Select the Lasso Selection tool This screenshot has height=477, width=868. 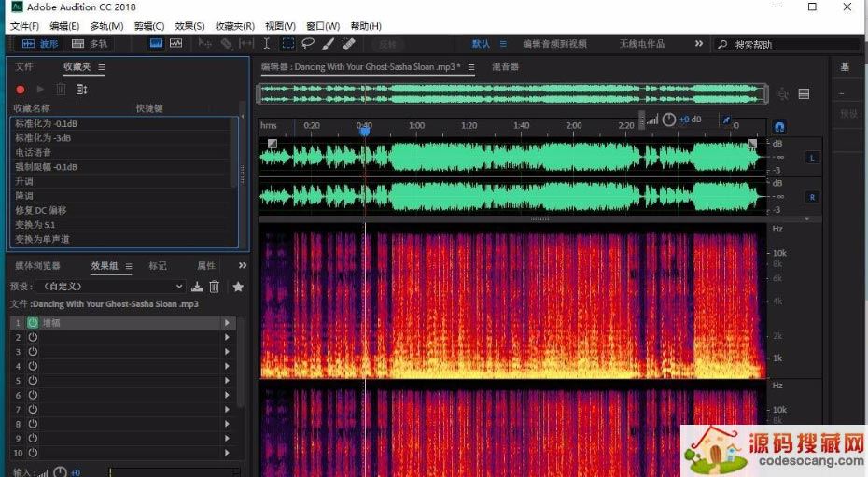pos(308,44)
